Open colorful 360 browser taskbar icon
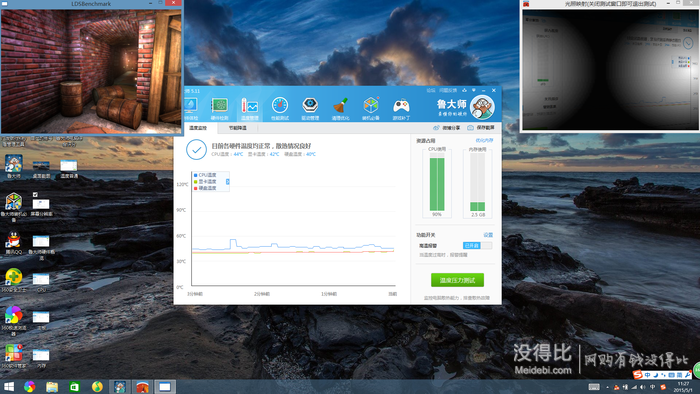The height and width of the screenshot is (394, 700). [x=29, y=386]
